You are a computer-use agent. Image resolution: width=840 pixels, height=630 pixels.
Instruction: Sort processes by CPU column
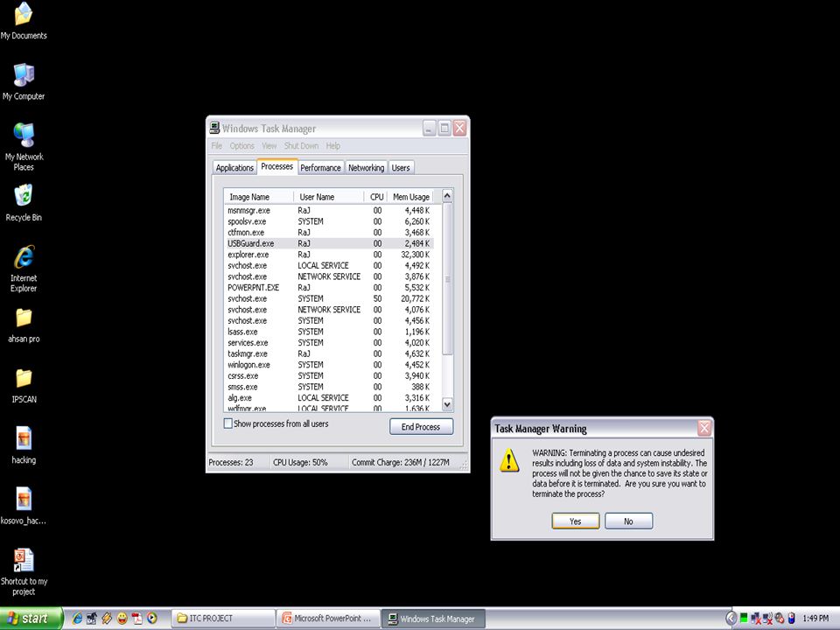coord(376,197)
